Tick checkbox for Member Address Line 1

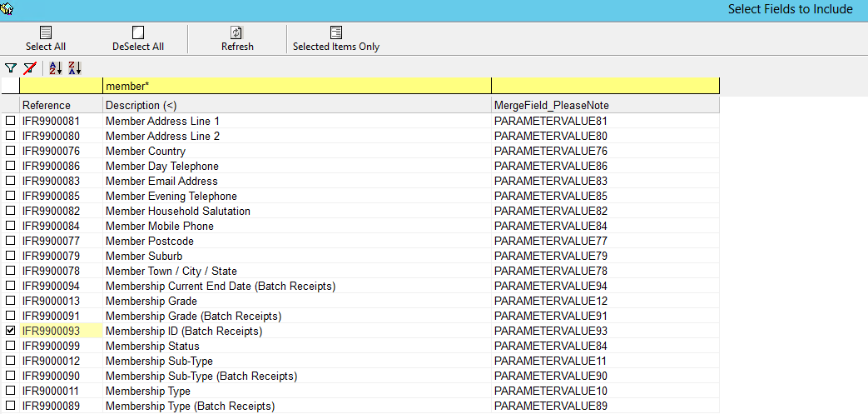(x=10, y=120)
